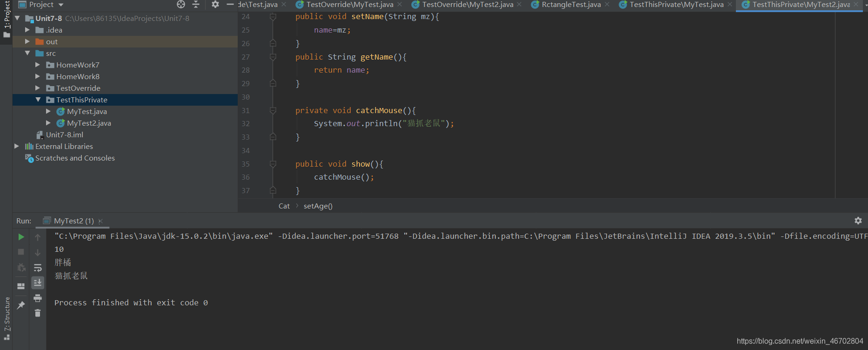This screenshot has width=868, height=350.
Task: Hide the Project panel with minus icon
Action: [230, 4]
